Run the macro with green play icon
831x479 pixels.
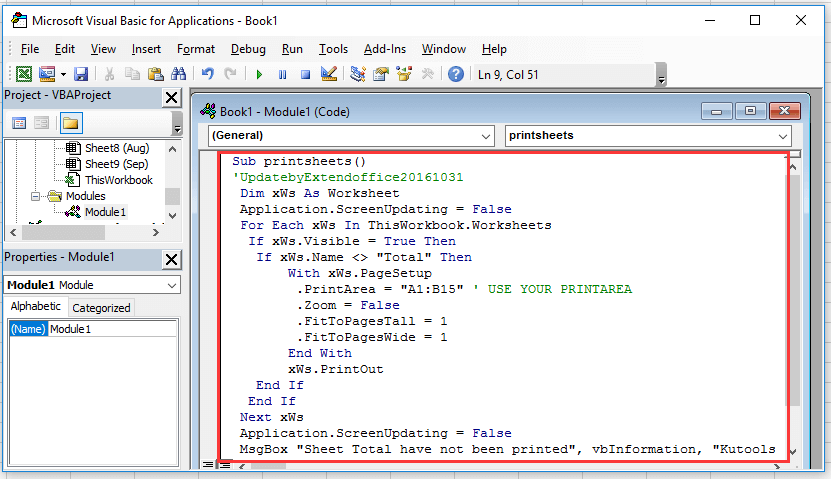tap(259, 74)
